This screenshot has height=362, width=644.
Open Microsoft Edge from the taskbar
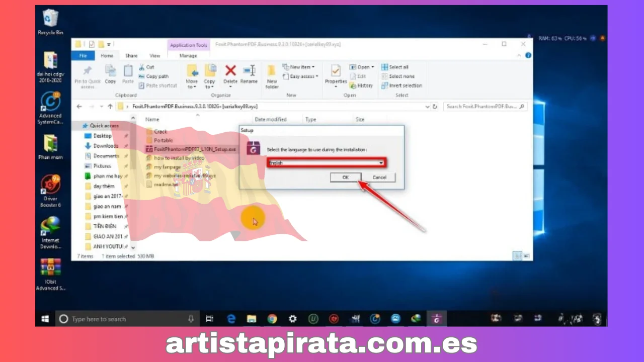[231, 319]
